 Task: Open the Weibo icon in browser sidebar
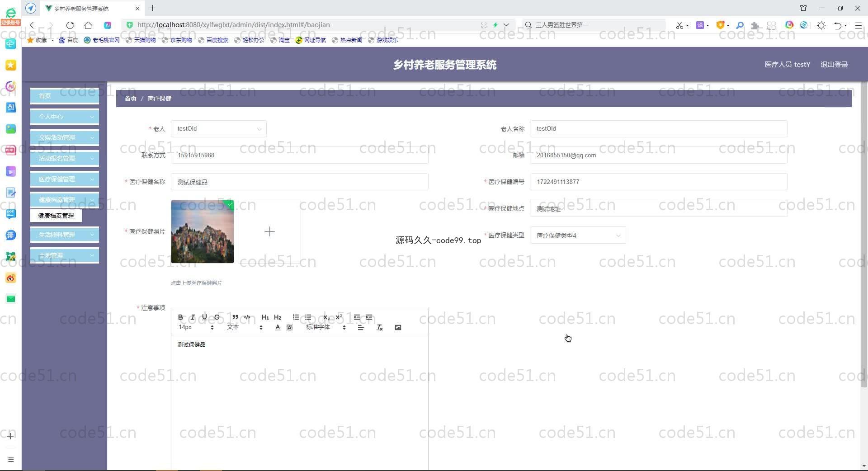11,278
